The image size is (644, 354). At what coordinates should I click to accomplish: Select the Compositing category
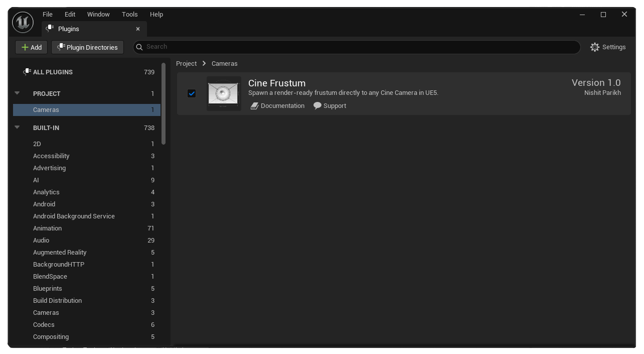coord(87,337)
